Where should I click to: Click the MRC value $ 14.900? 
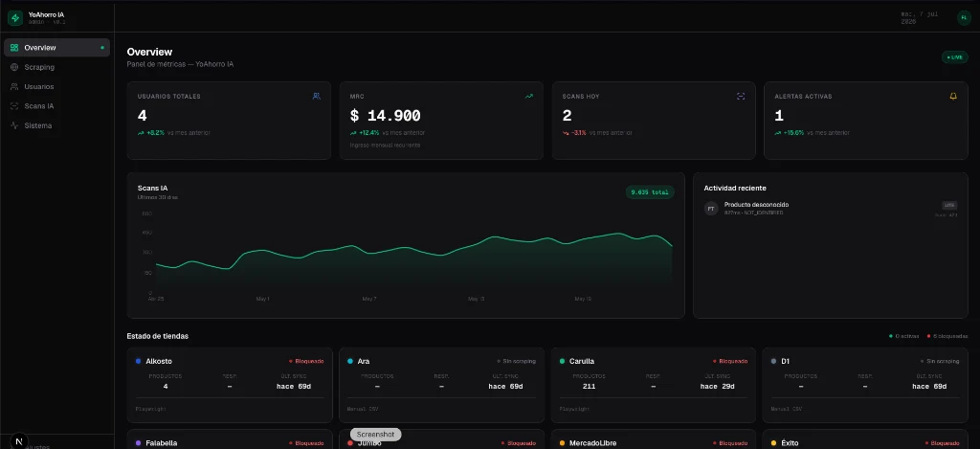pyautogui.click(x=385, y=116)
